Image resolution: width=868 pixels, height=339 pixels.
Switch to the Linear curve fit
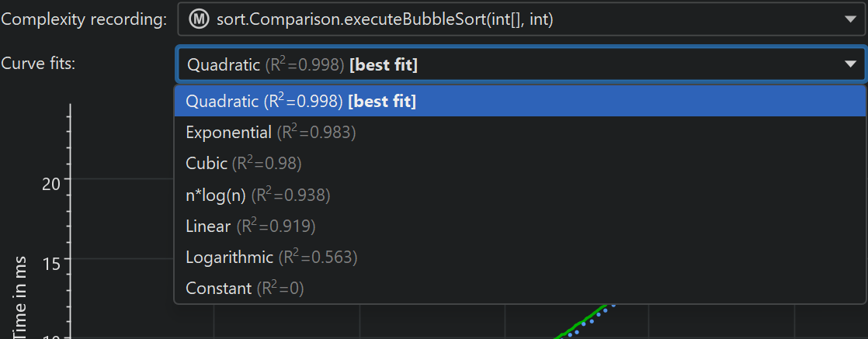(250, 227)
